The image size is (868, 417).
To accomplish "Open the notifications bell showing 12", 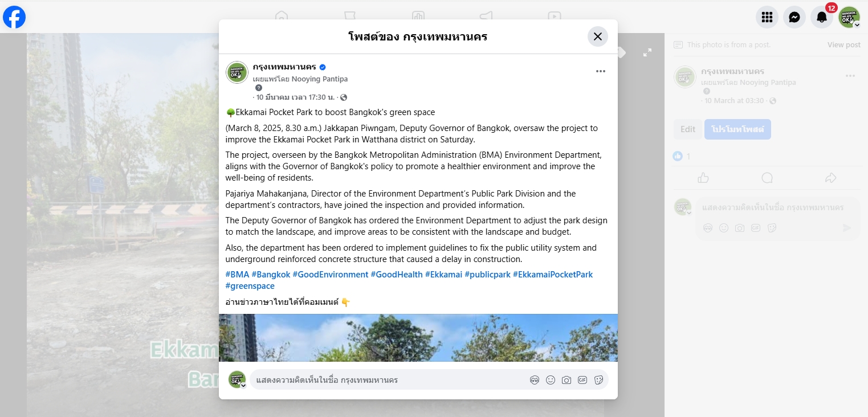I will click(822, 17).
